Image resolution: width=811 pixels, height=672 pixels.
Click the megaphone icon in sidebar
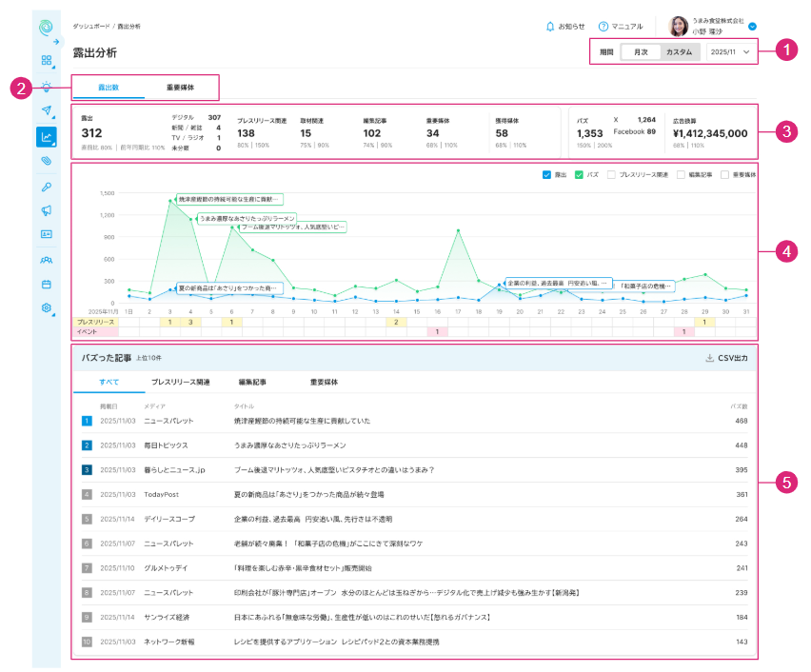[46, 210]
